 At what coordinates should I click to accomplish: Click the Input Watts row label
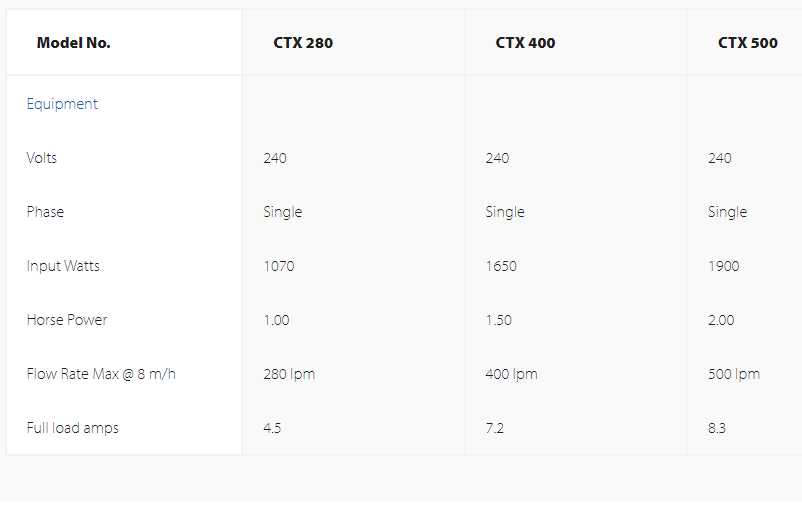(63, 266)
